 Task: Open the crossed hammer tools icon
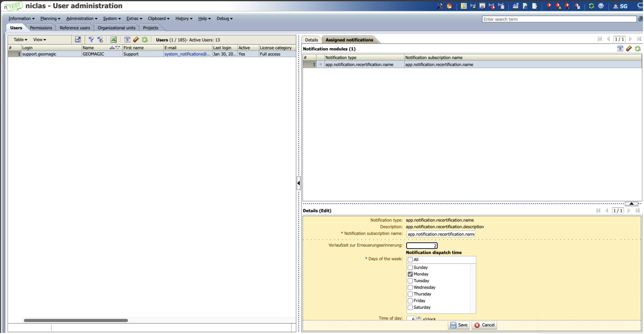(x=440, y=6)
